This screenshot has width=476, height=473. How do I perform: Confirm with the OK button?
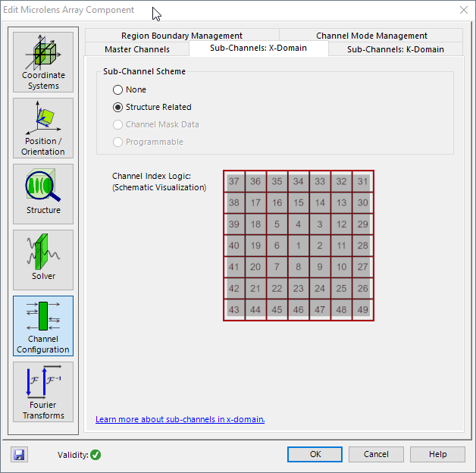tap(315, 454)
